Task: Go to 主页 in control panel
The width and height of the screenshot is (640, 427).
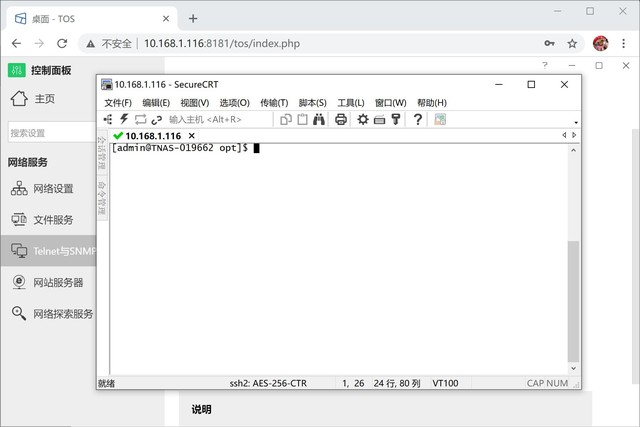Action: tap(33, 99)
